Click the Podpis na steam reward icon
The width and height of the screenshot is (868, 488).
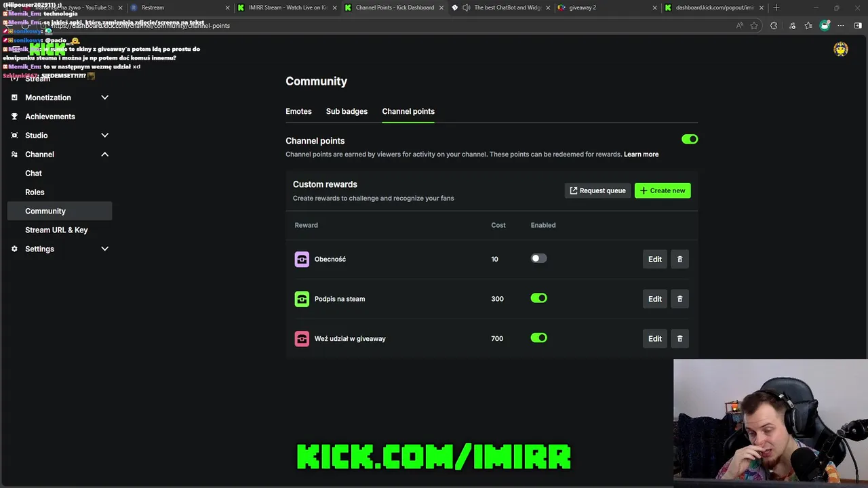pos(302,299)
